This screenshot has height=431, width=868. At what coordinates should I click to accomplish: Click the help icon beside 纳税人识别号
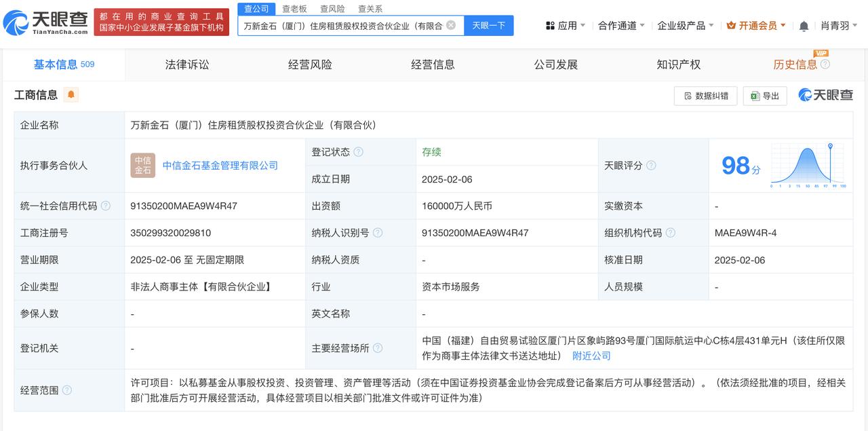[x=378, y=233]
